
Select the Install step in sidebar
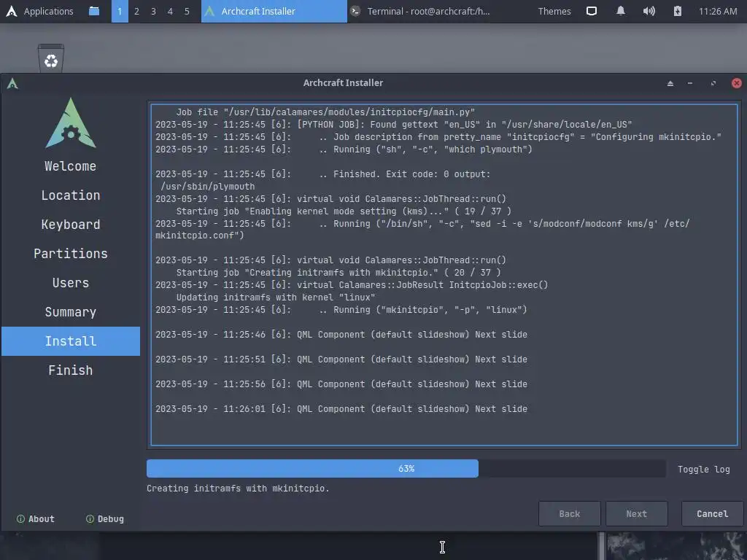[x=71, y=341]
